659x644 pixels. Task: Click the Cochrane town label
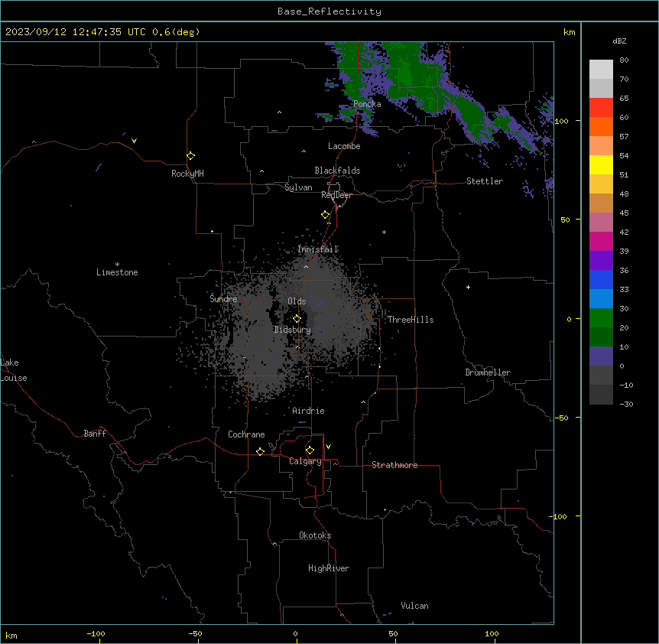coord(246,434)
